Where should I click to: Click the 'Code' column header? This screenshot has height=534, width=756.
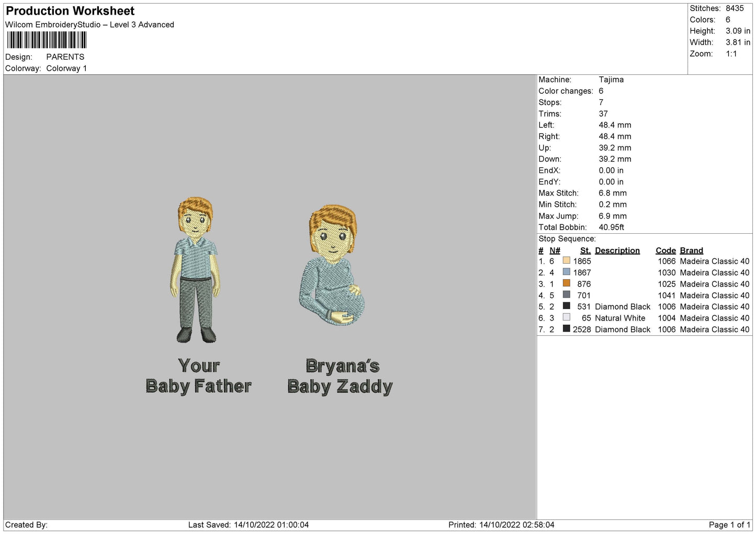[665, 251]
